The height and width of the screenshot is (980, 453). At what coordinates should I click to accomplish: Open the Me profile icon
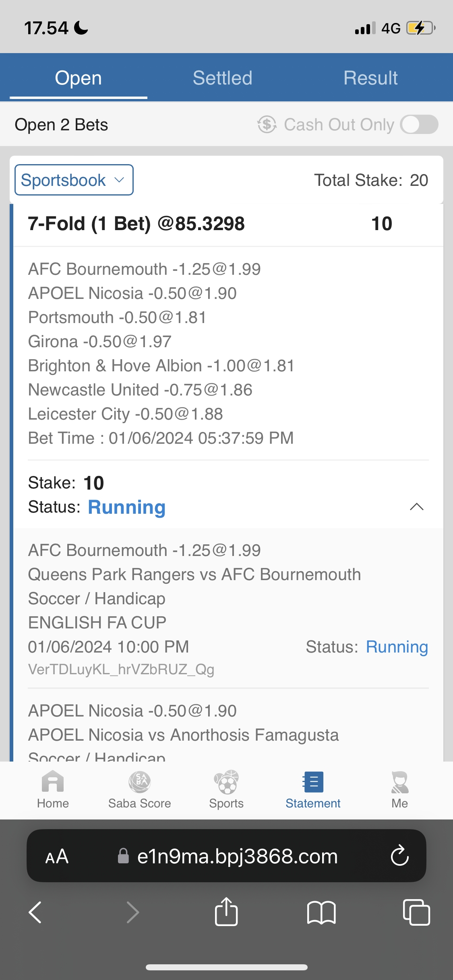point(399,782)
